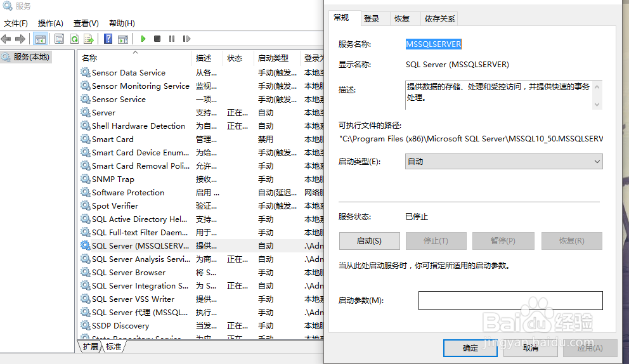
Task: Switch to the 恢复 tab
Action: click(402, 19)
